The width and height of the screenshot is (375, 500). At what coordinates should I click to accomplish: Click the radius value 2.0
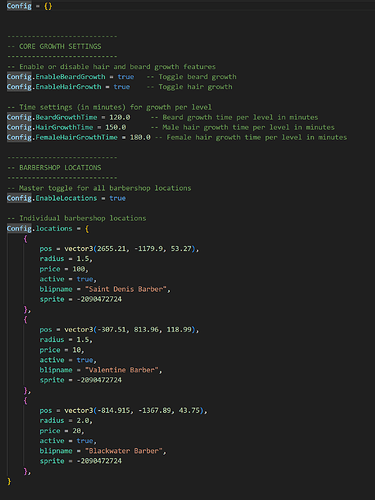[x=83, y=420]
